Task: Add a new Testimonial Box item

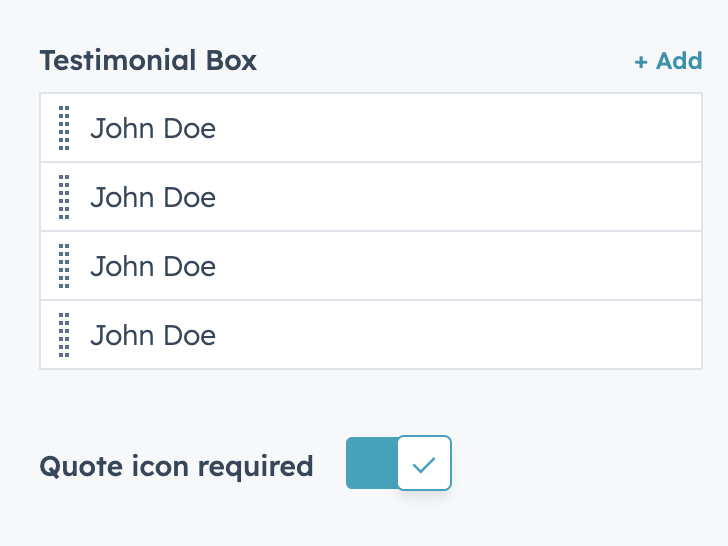Action: coord(668,61)
